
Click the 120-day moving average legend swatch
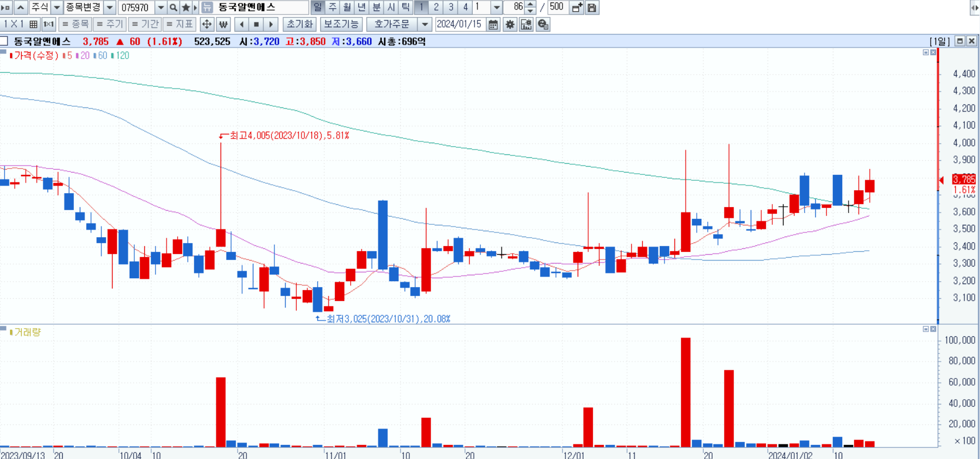[112, 56]
